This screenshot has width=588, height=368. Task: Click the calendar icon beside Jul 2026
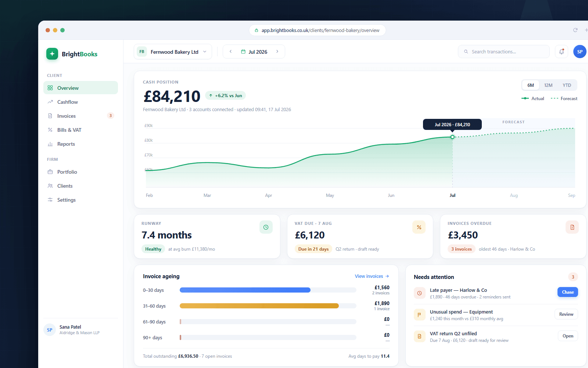pyautogui.click(x=243, y=52)
